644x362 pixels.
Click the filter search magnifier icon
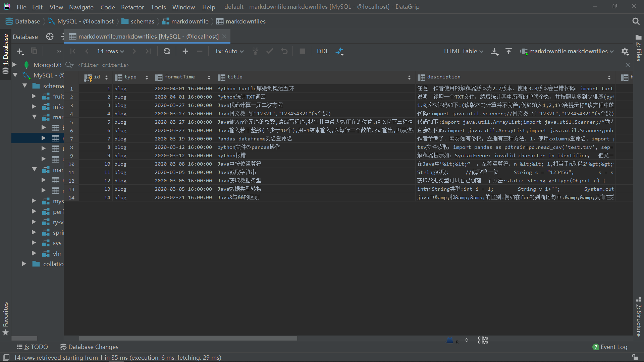69,65
